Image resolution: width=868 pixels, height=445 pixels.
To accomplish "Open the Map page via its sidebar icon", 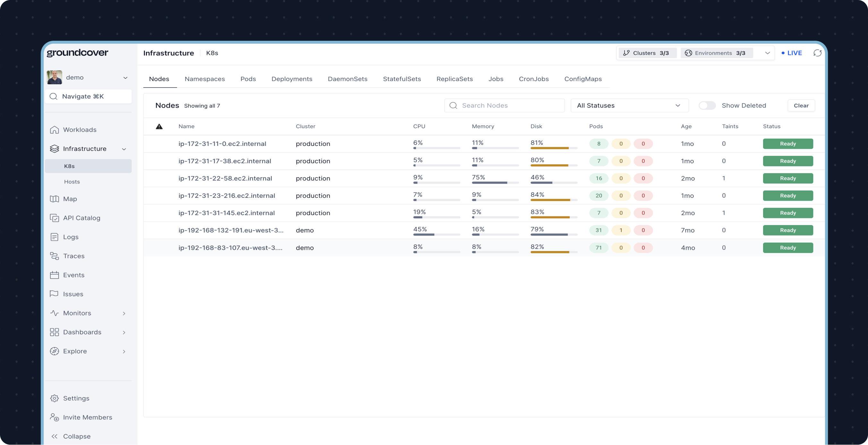I will [x=54, y=199].
